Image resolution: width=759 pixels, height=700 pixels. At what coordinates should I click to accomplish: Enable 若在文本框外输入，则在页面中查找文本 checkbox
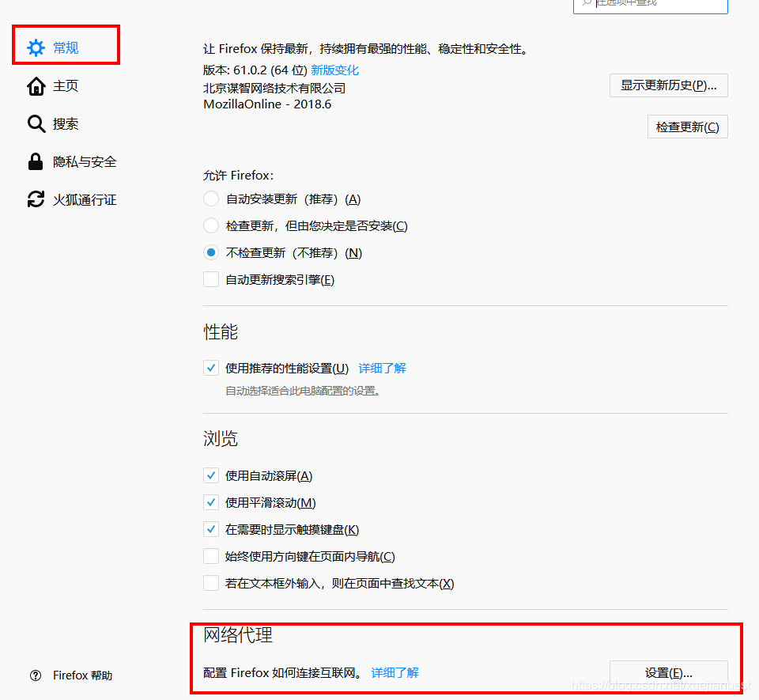tap(211, 583)
